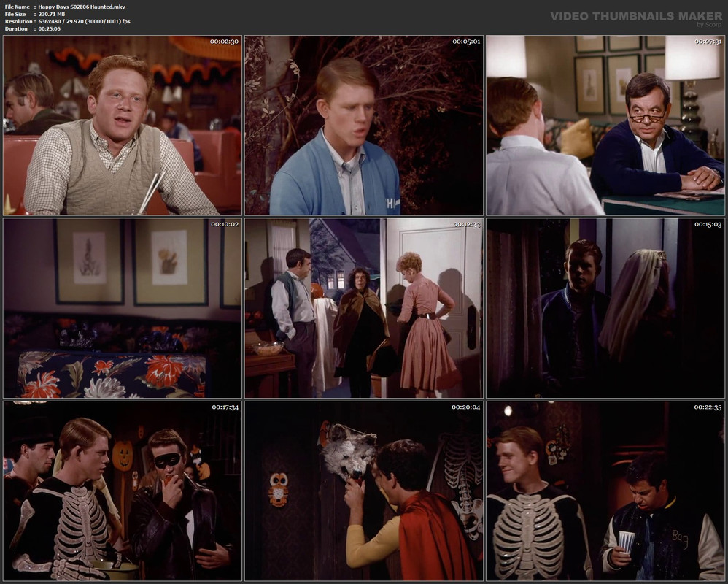This screenshot has width=728, height=584.
Task: Open the thumbnail stamped 00:17:34
Action: coord(123,491)
